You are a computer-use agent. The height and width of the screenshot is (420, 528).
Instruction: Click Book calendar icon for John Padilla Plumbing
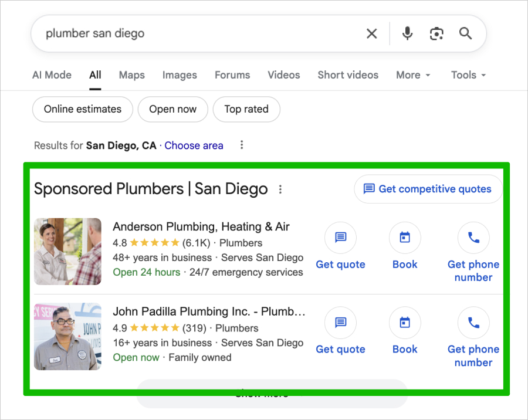click(405, 323)
